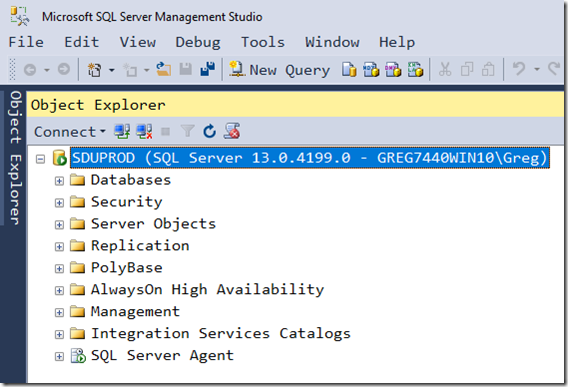Open the File menu
Screen dimensions: 568x387
point(26,42)
